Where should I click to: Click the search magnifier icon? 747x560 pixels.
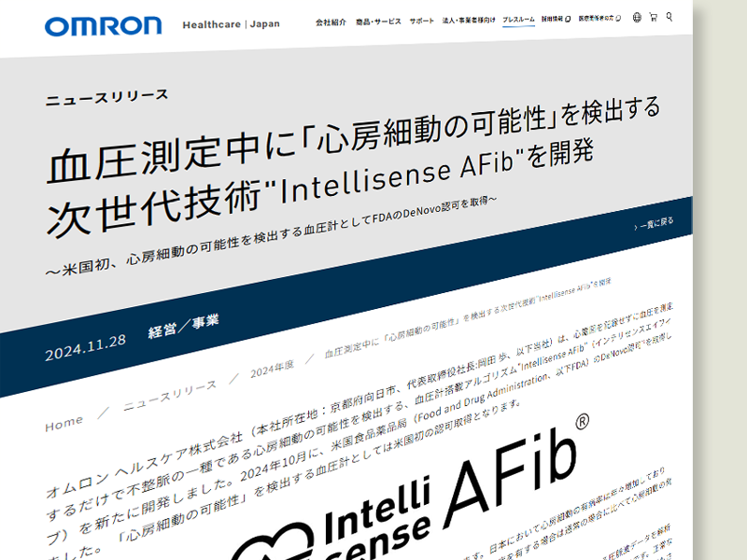tap(669, 16)
